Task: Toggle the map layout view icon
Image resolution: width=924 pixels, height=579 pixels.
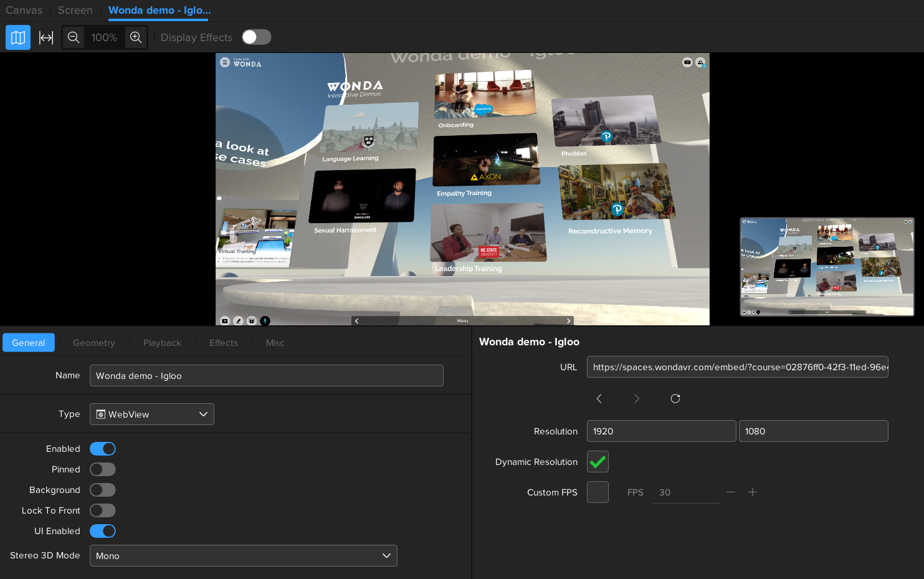Action: 18,37
